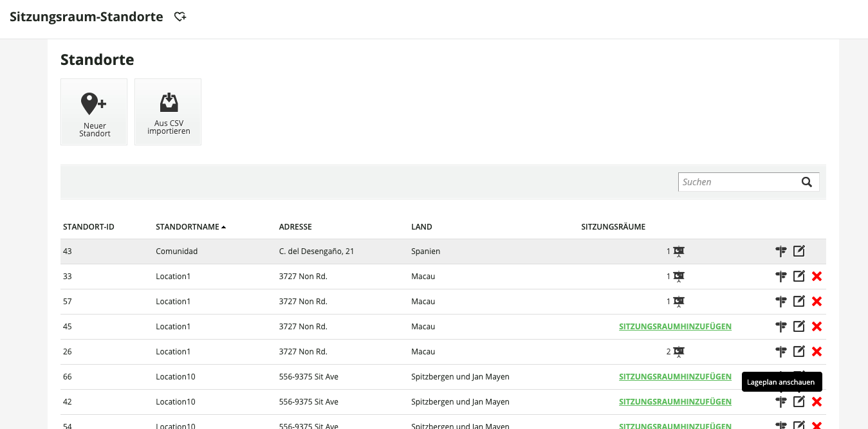Open meeting rooms icon for Comunidad
Viewport: 868px width, 429px height.
coord(679,251)
